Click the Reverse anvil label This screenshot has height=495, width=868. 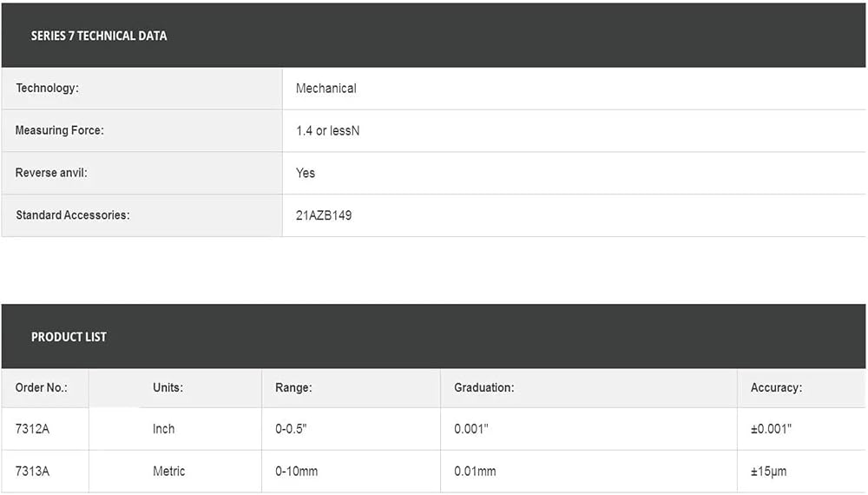tap(51, 173)
